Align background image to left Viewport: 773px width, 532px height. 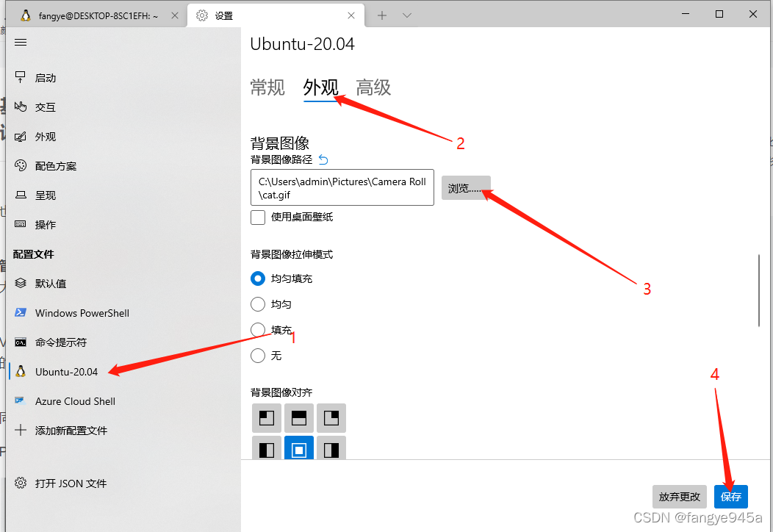pos(267,447)
